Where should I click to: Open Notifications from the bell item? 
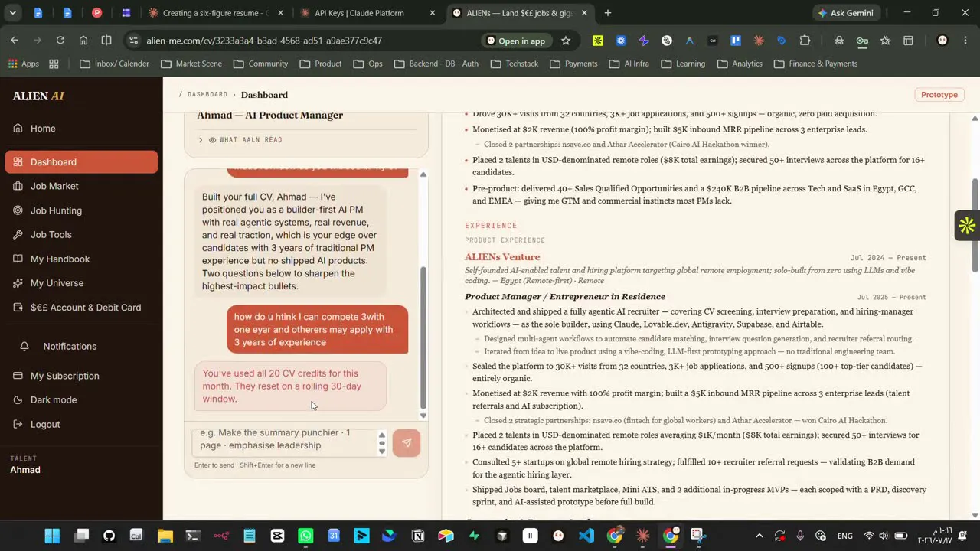pyautogui.click(x=81, y=347)
